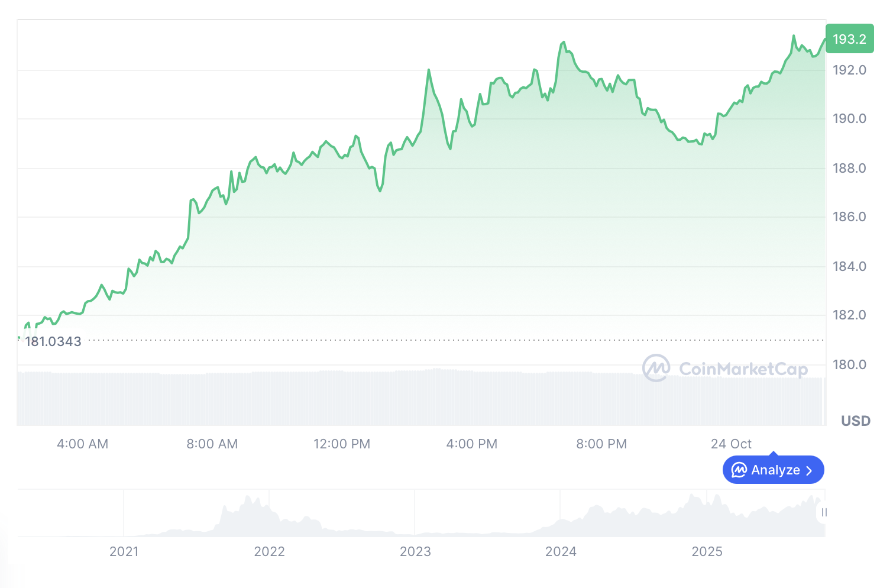Select the 2023 marker on range timeline
The width and height of the screenshot is (893, 588).
pos(415,551)
